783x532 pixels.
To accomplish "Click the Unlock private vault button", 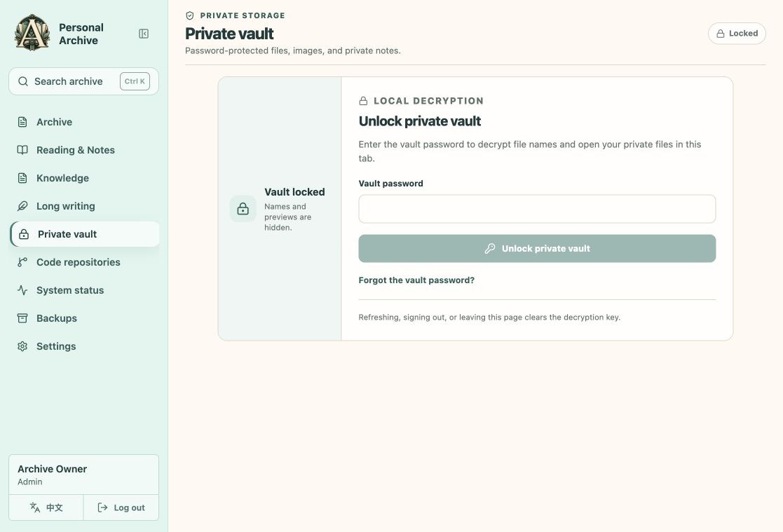I will [537, 248].
